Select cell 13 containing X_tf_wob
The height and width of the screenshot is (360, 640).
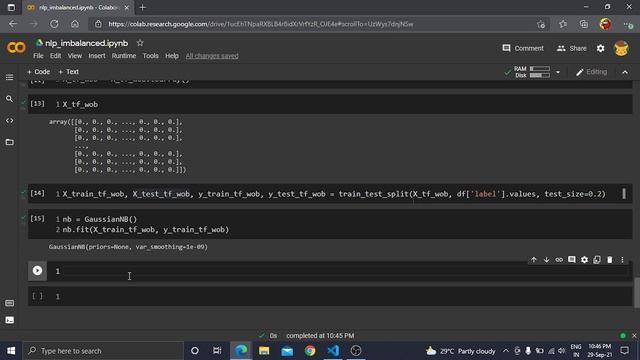[x=330, y=104]
